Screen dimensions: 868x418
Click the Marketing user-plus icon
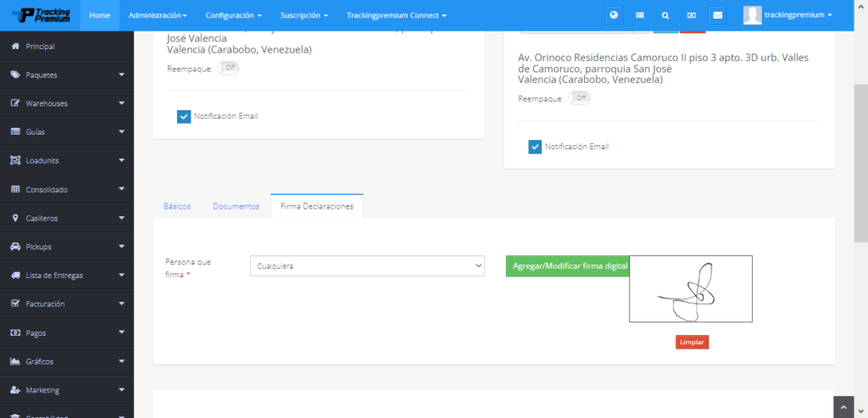pyautogui.click(x=15, y=390)
